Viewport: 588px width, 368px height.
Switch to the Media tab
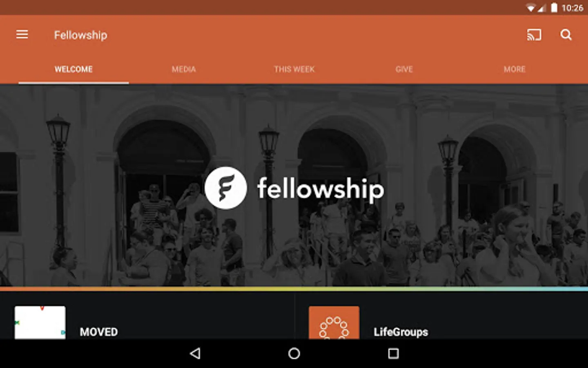coord(184,69)
